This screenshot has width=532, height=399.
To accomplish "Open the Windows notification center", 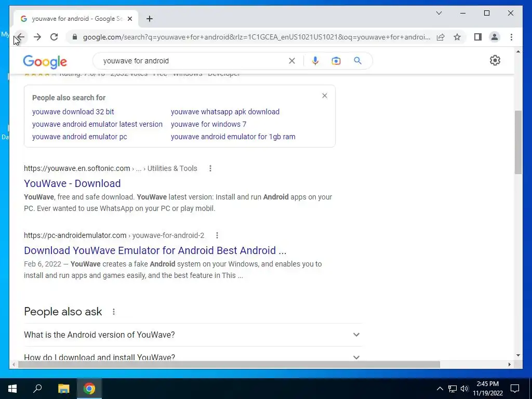I will (x=515, y=389).
